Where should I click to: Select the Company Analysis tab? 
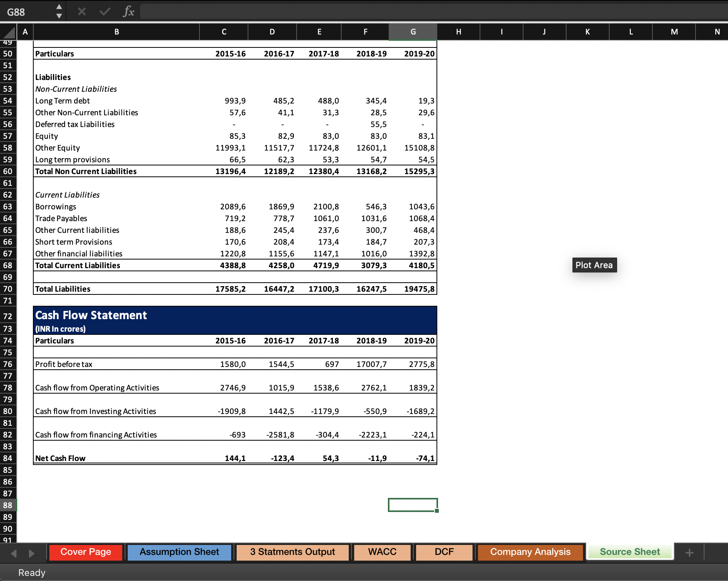[x=530, y=552]
